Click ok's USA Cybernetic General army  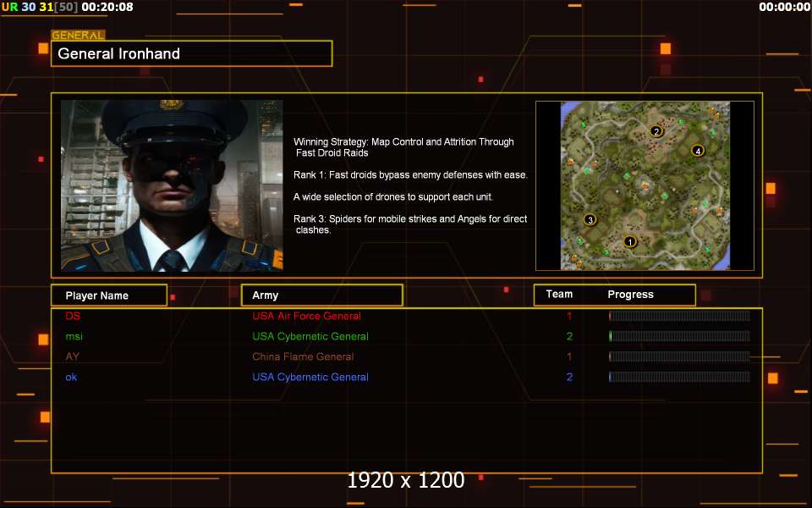(310, 377)
